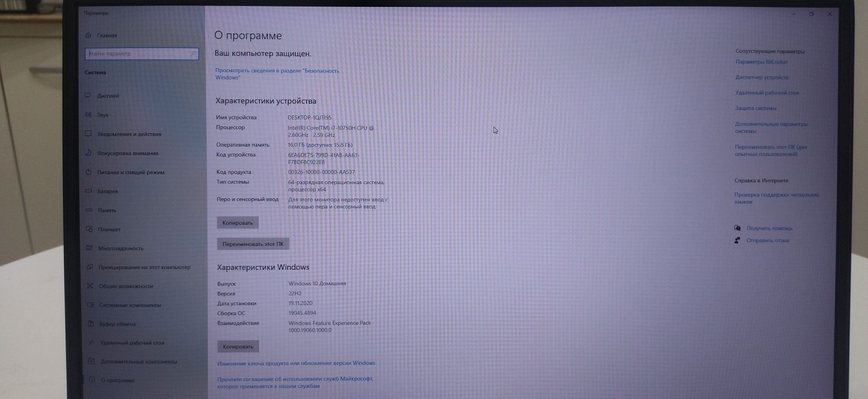Click the Фокусировка внимания moon icon
The image size is (868, 399).
[89, 153]
